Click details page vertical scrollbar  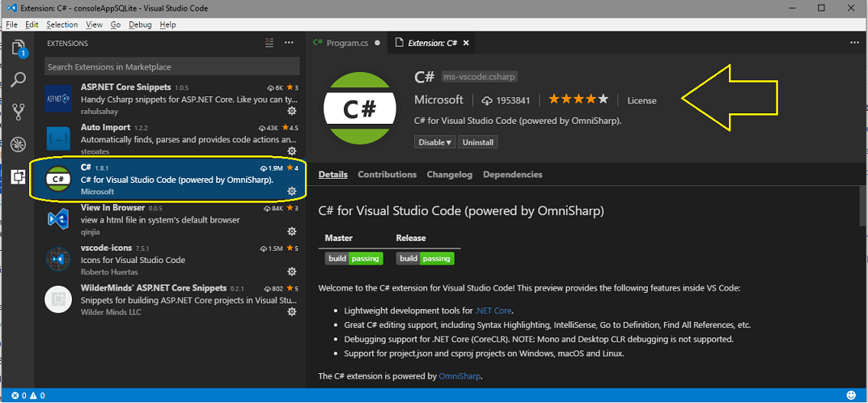(x=864, y=206)
